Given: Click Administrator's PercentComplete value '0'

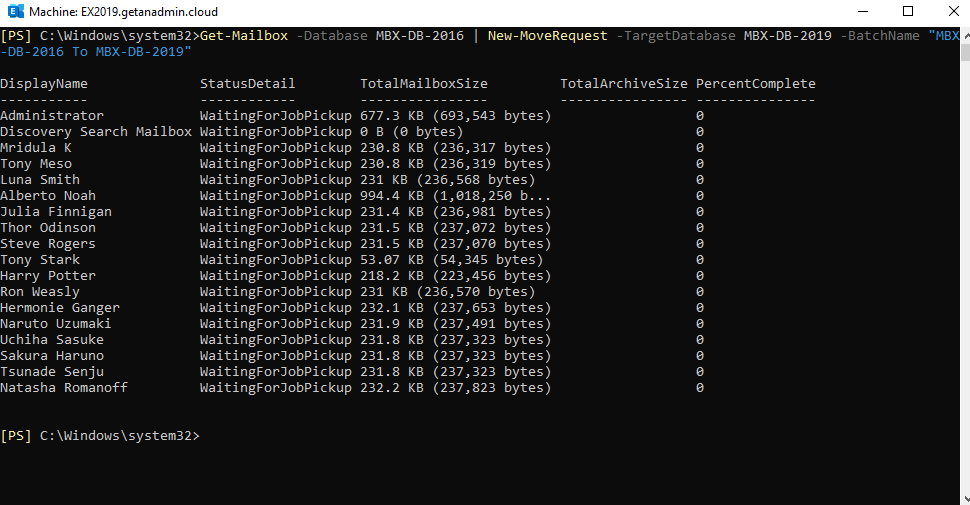Looking at the screenshot, I should pos(700,116).
